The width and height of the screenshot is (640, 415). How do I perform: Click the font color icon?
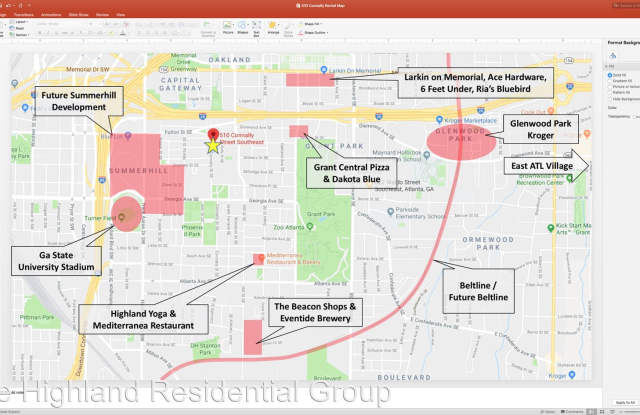coord(122,33)
